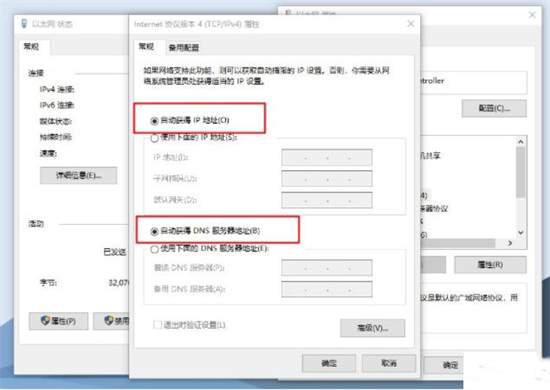
Task: Click the Ethernet status window icon
Action: pos(24,23)
